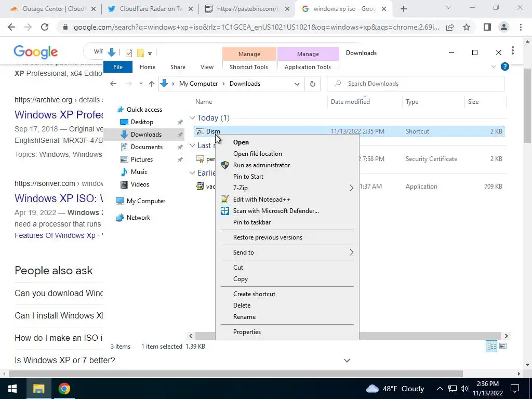Open new Chrome tab plus button

point(403,9)
